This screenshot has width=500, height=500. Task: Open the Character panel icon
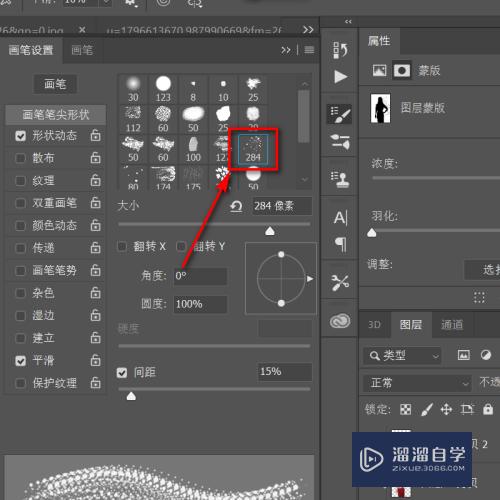click(x=340, y=218)
